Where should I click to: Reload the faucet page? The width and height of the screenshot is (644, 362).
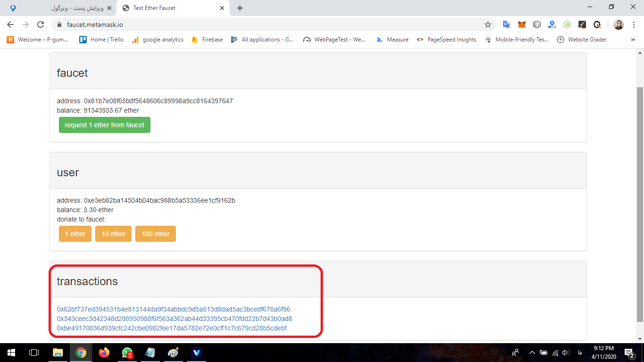(41, 25)
